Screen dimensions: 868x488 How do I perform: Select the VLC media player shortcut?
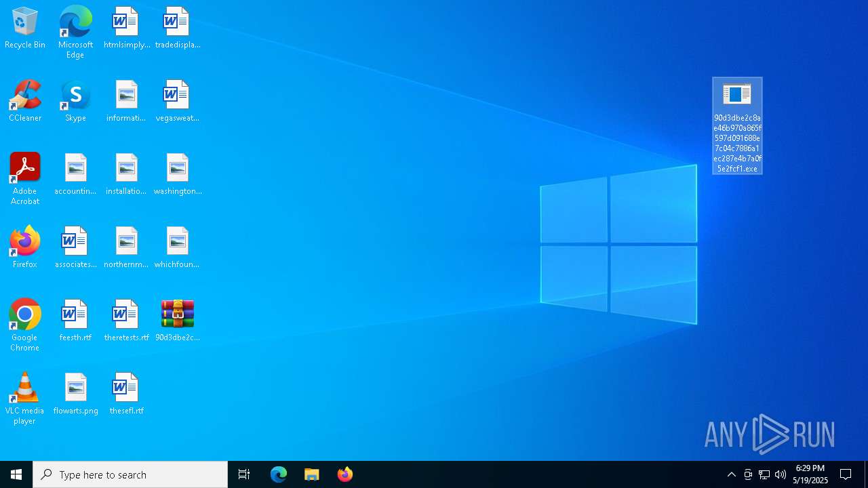point(25,399)
